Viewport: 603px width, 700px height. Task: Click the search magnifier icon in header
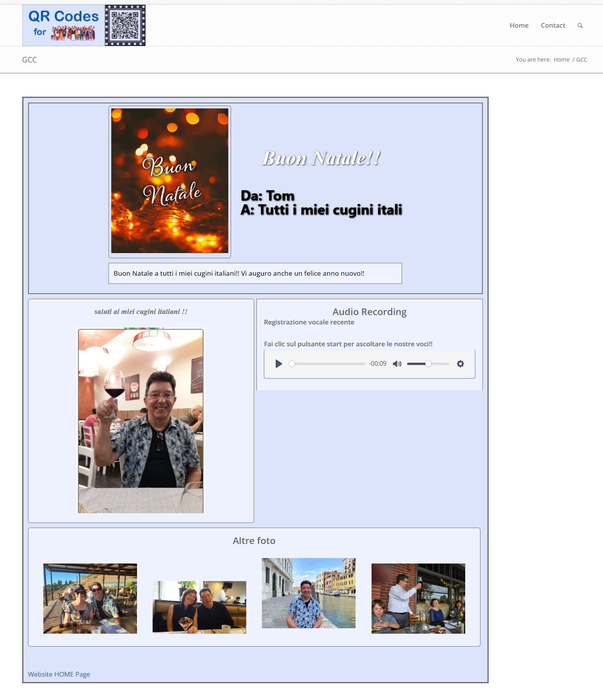[x=580, y=26]
